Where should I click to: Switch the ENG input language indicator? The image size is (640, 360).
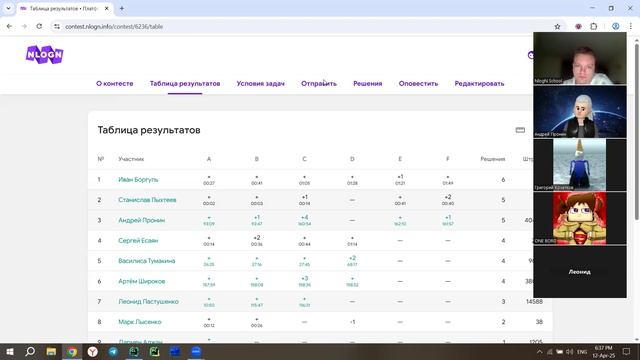tap(582, 352)
